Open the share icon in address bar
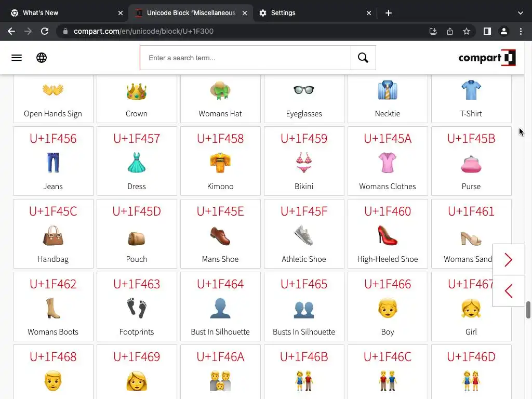This screenshot has height=399, width=532. [x=449, y=31]
